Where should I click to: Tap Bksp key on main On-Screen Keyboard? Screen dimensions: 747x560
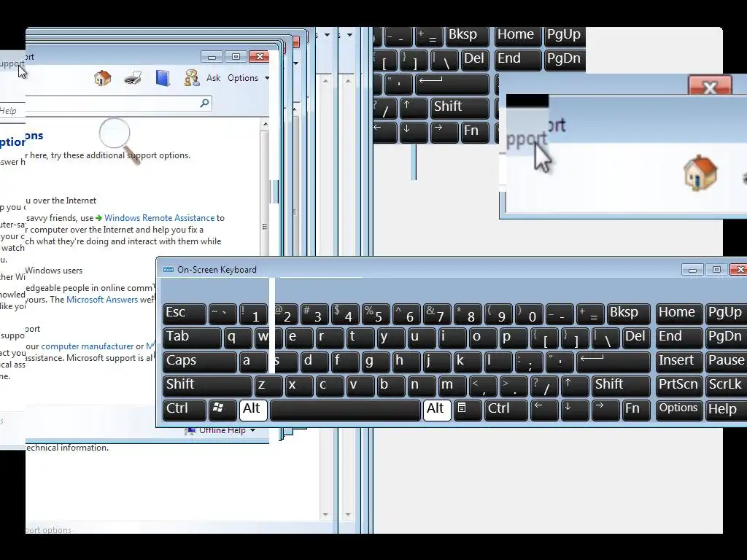tap(628, 314)
